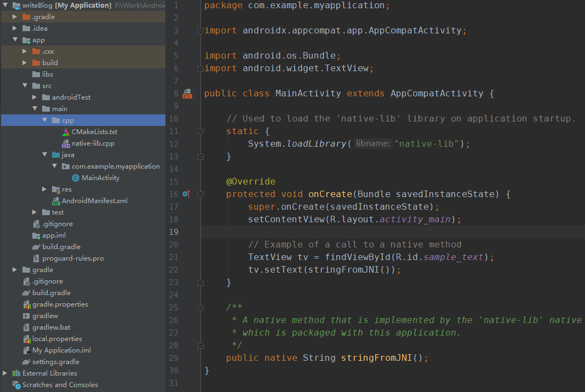Click the External Libraries icon
The image size is (585, 392).
pyautogui.click(x=16, y=373)
